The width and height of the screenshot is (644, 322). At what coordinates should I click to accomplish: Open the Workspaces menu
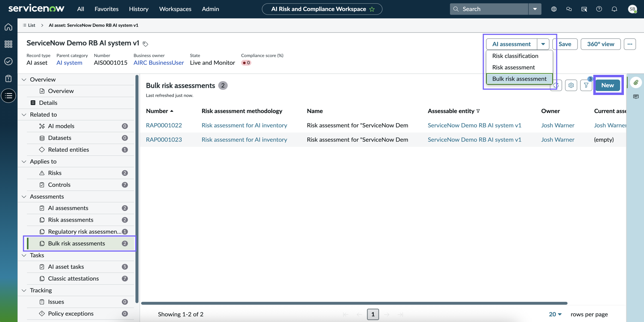tap(175, 9)
